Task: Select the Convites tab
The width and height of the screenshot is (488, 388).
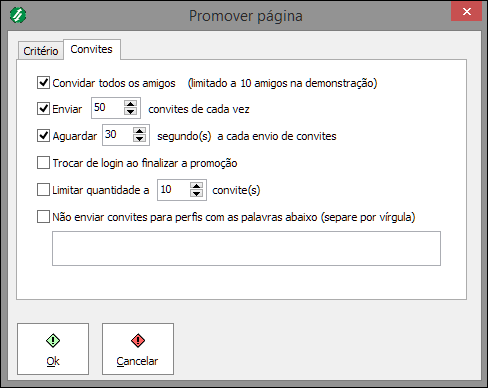Action: [x=92, y=49]
